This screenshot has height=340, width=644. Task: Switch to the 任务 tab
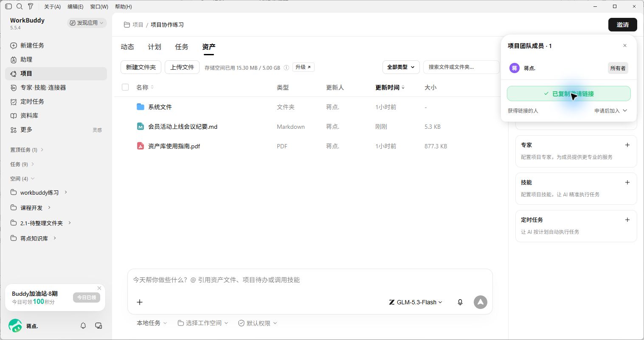[x=182, y=47]
